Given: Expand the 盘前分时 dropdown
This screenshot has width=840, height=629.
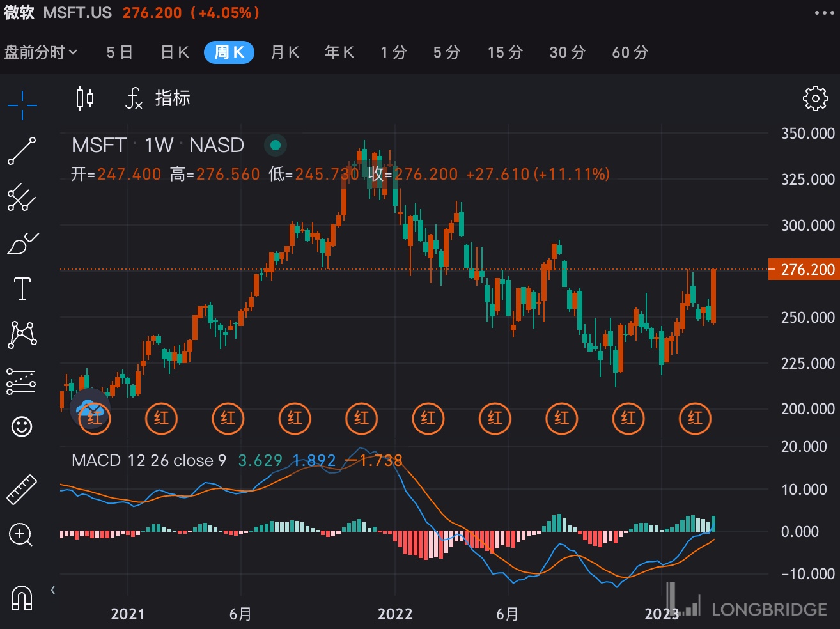Looking at the screenshot, I should pyautogui.click(x=41, y=52).
